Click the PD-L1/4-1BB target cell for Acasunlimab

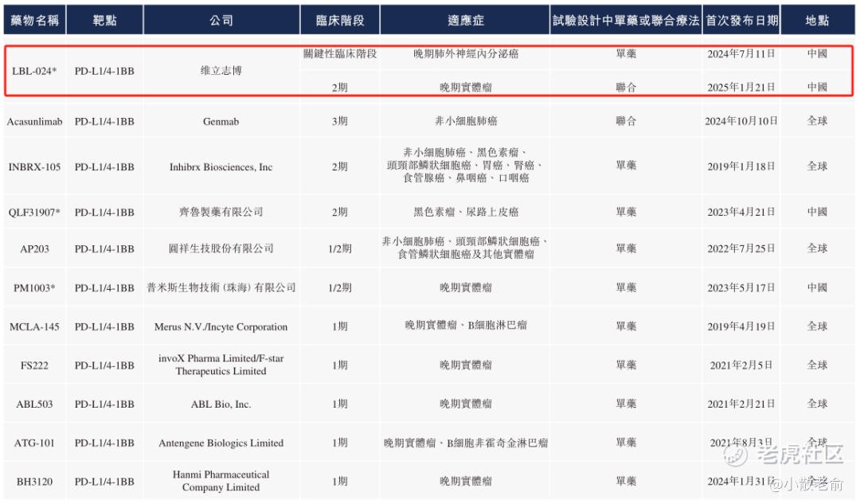pyautogui.click(x=104, y=121)
